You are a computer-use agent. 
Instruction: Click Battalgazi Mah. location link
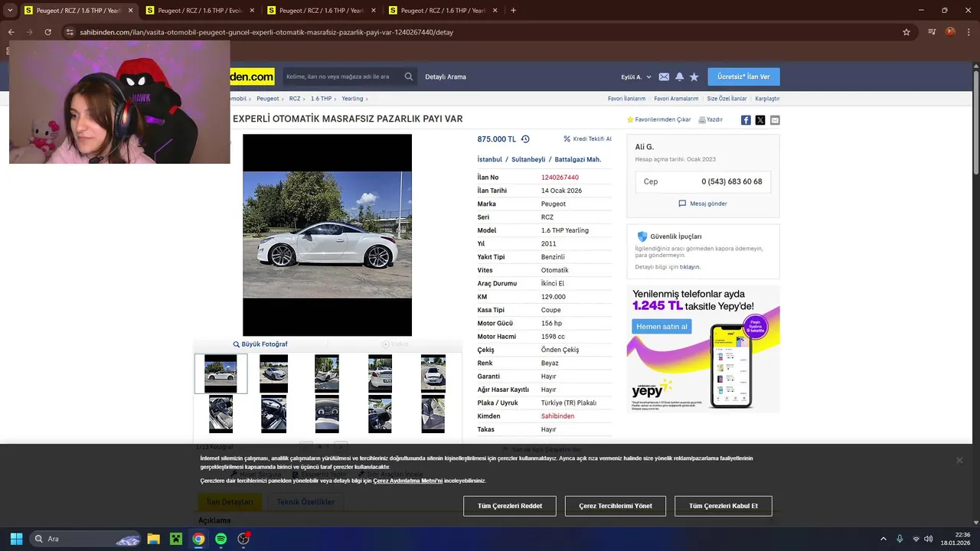tap(578, 160)
